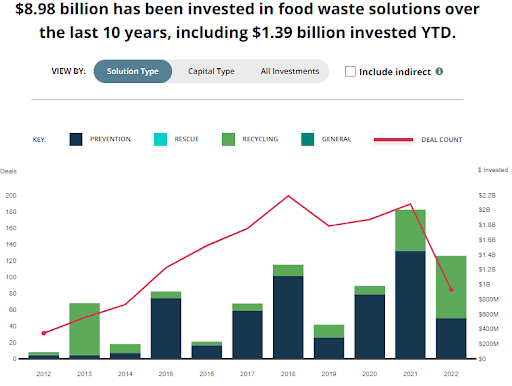Viewport: 512px width, 386px height.
Task: Click the 2015 prevention bar segment
Action: coord(166,328)
